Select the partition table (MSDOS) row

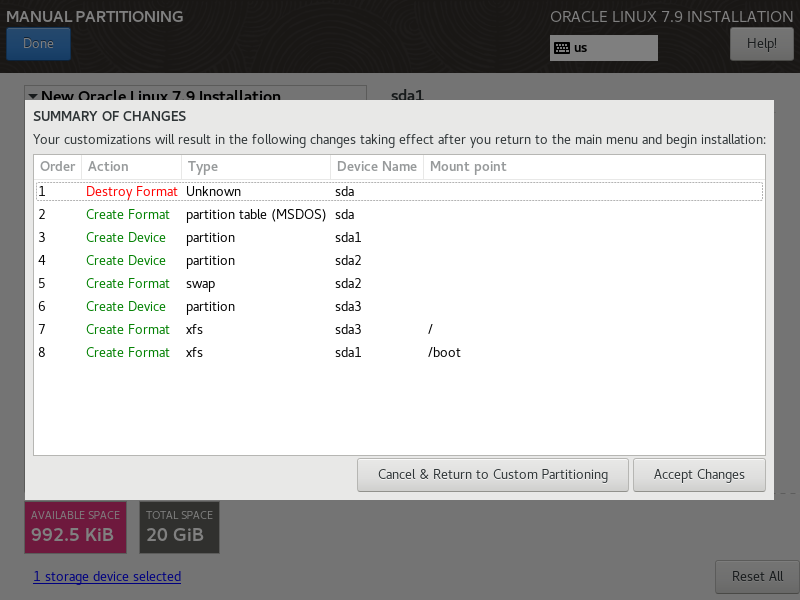399,214
